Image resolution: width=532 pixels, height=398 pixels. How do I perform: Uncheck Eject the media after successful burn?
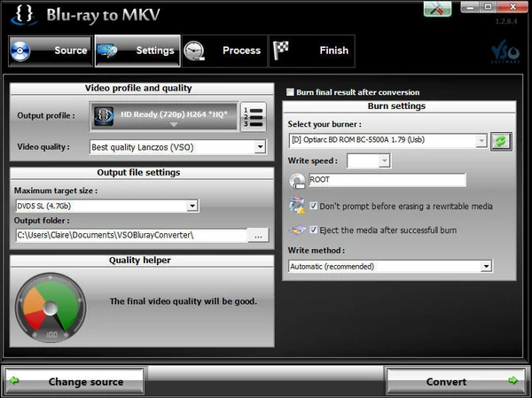[314, 230]
